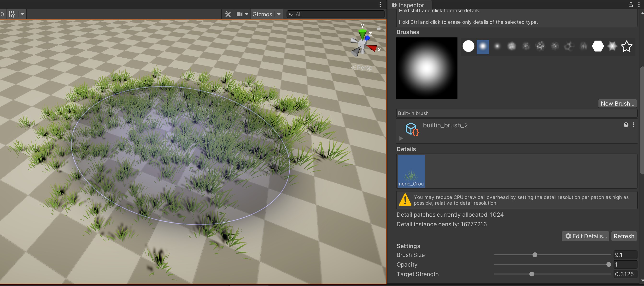
Task: Open the Inspector panel three-dot menu
Action: click(x=639, y=5)
